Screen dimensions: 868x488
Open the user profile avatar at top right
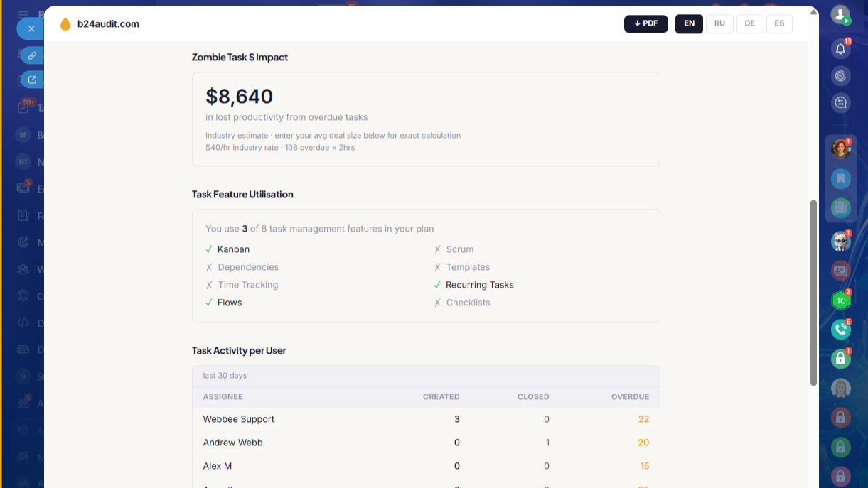click(x=840, y=14)
